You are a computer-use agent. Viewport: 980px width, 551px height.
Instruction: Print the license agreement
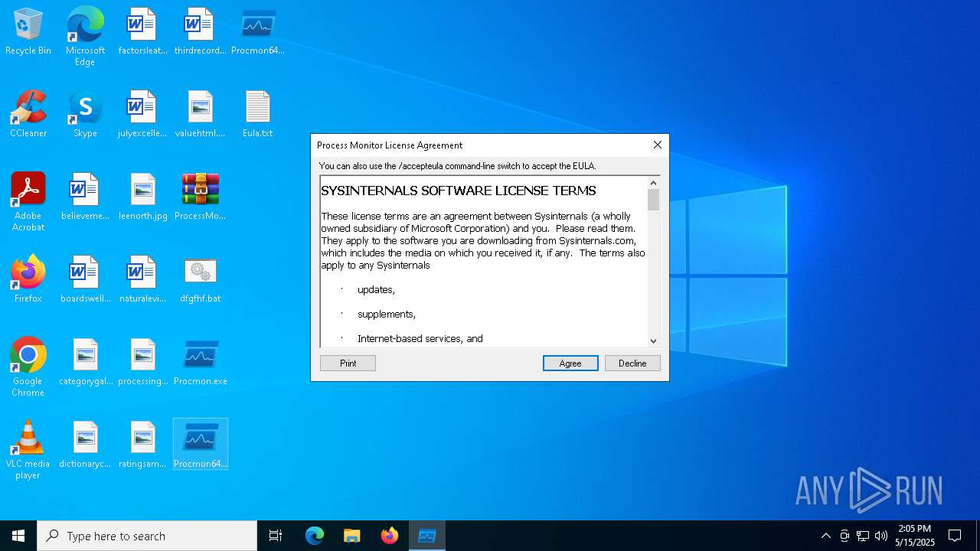pyautogui.click(x=348, y=364)
